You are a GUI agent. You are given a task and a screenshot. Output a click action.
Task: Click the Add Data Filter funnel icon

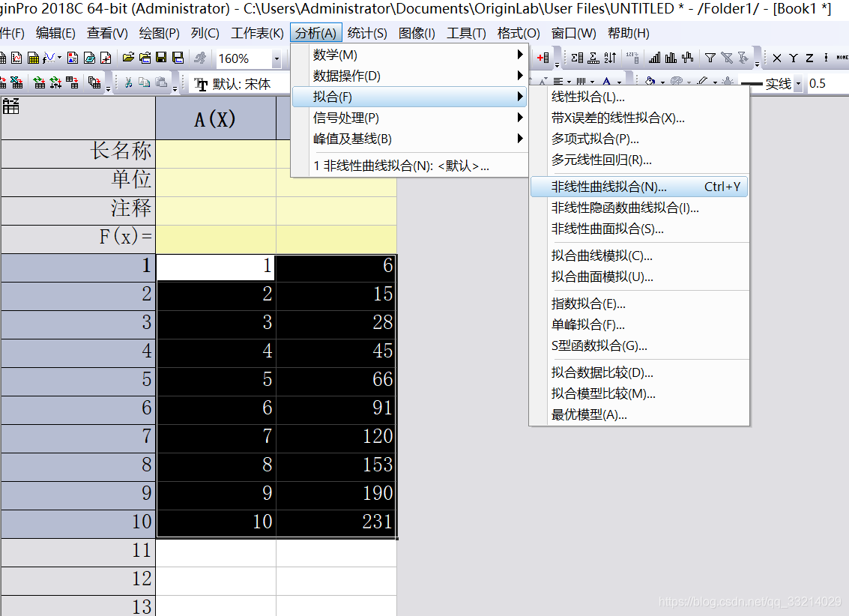(710, 58)
